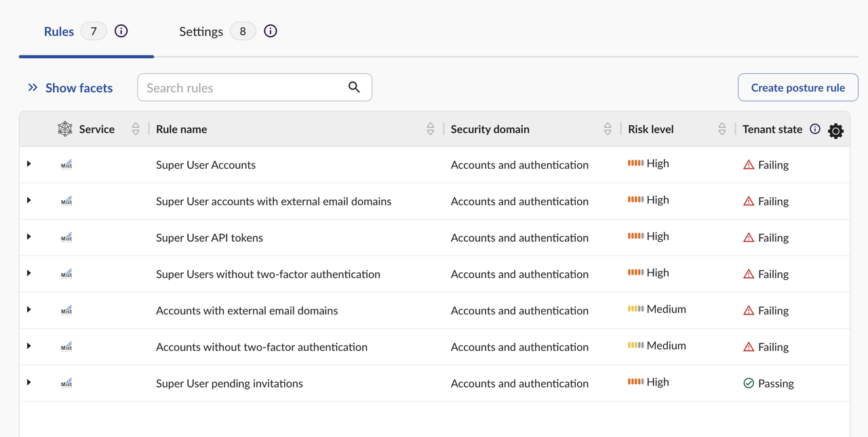This screenshot has height=437, width=868.
Task: Expand the Super User Accounts row
Action: tap(29, 164)
